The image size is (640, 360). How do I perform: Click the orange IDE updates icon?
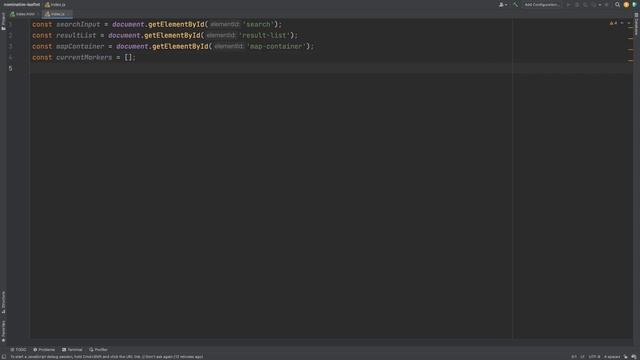626,5
